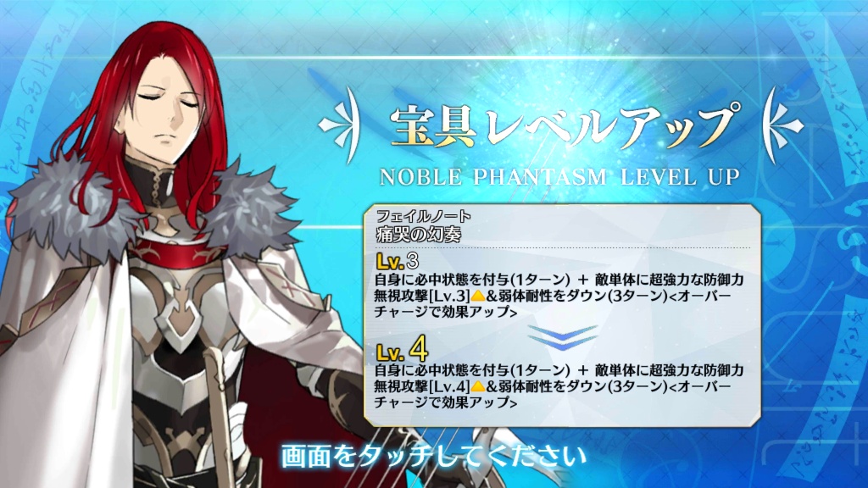Click the yellow up-arrow icon in Lv.3 description
This screenshot has width=868, height=488.
click(478, 296)
